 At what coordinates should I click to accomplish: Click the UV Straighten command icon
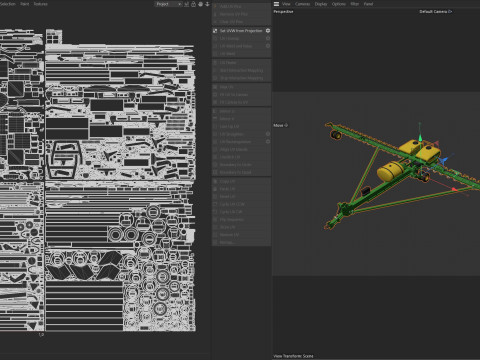coord(215,134)
